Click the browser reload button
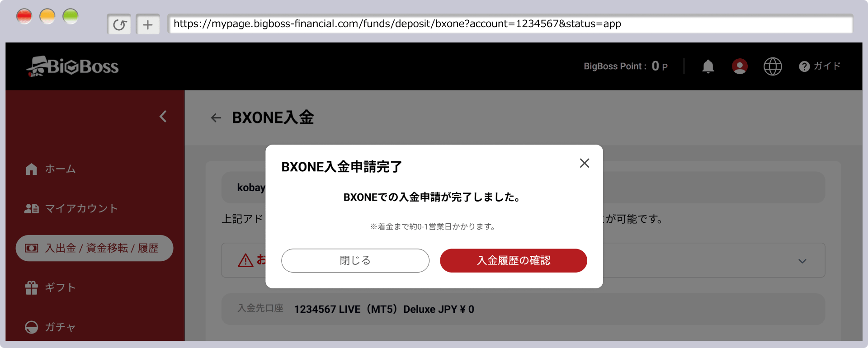This screenshot has width=868, height=348. point(119,24)
